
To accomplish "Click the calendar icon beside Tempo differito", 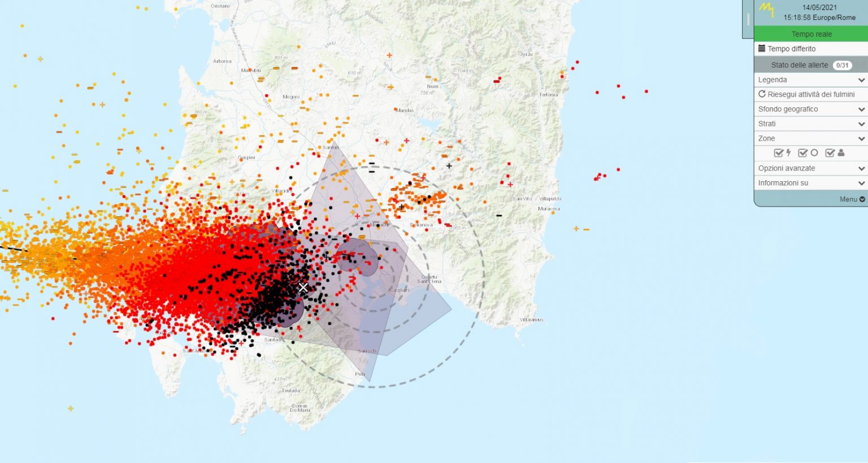I will (x=762, y=49).
